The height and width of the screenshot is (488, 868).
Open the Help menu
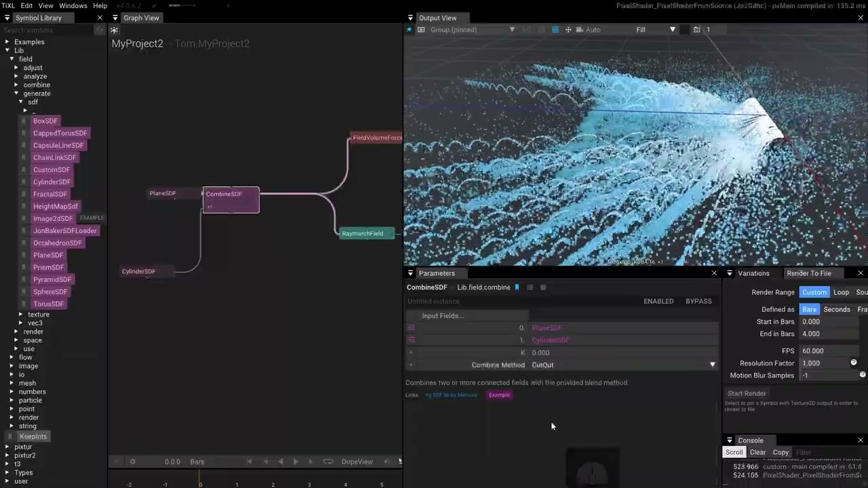[100, 5]
